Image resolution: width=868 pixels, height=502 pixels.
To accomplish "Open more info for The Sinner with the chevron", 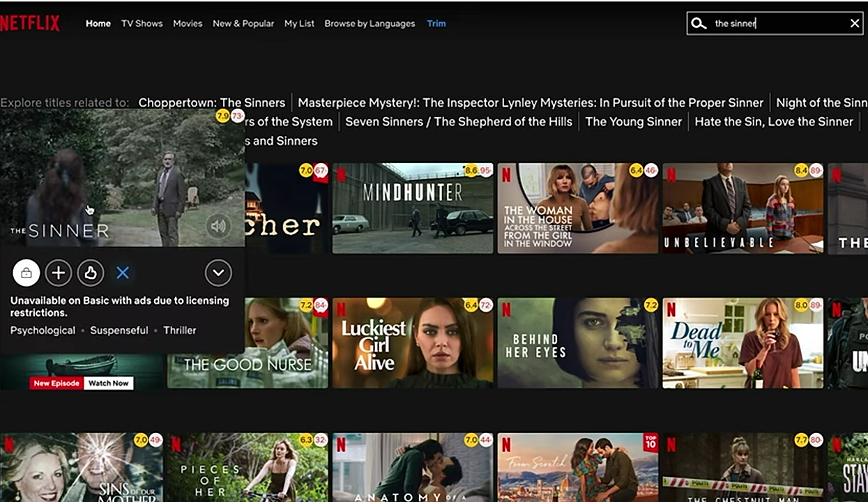I will [218, 273].
